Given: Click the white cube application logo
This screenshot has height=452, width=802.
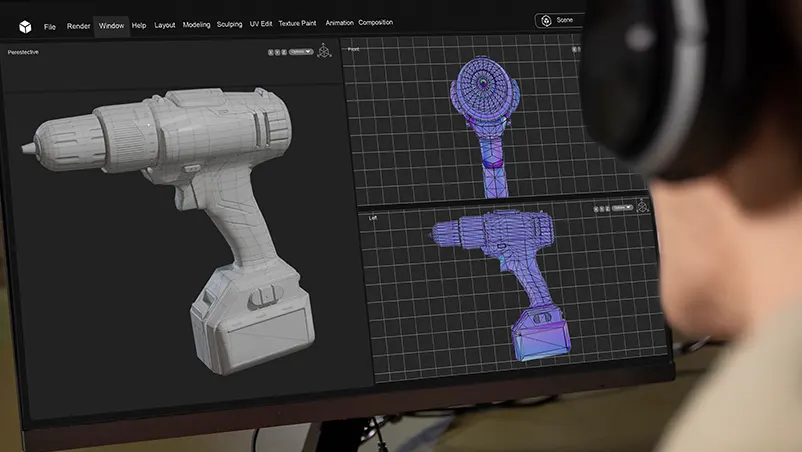Looking at the screenshot, I should click(25, 27).
